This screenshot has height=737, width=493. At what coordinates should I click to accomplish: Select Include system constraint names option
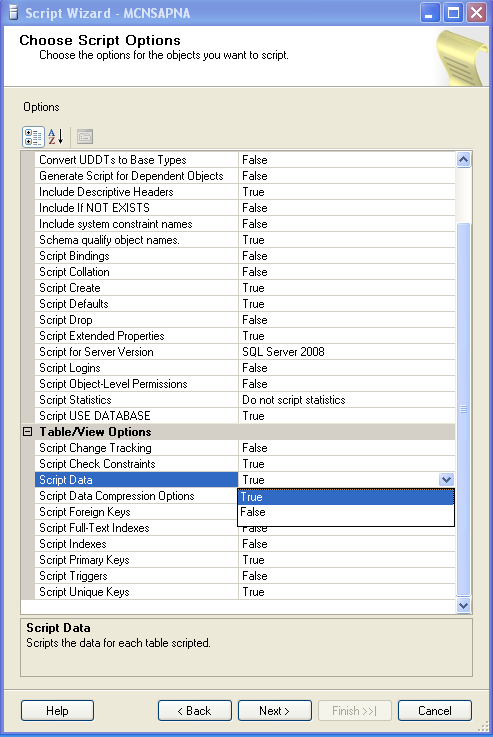tap(245, 224)
